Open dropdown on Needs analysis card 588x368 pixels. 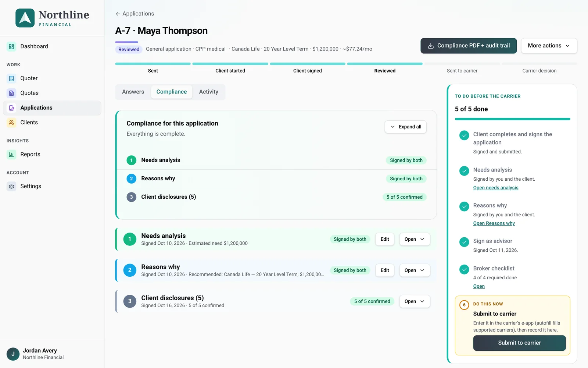415,239
